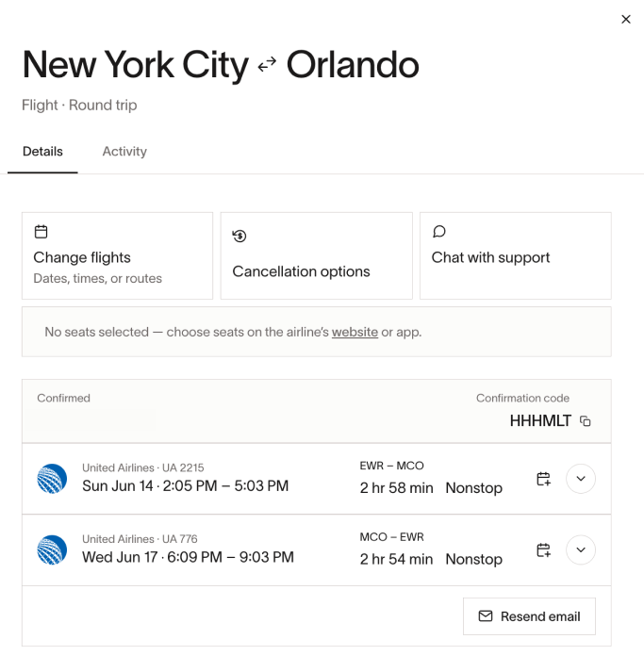Click 'United Airlines · UA 776' label
This screenshot has height=672, width=644.
140,539
